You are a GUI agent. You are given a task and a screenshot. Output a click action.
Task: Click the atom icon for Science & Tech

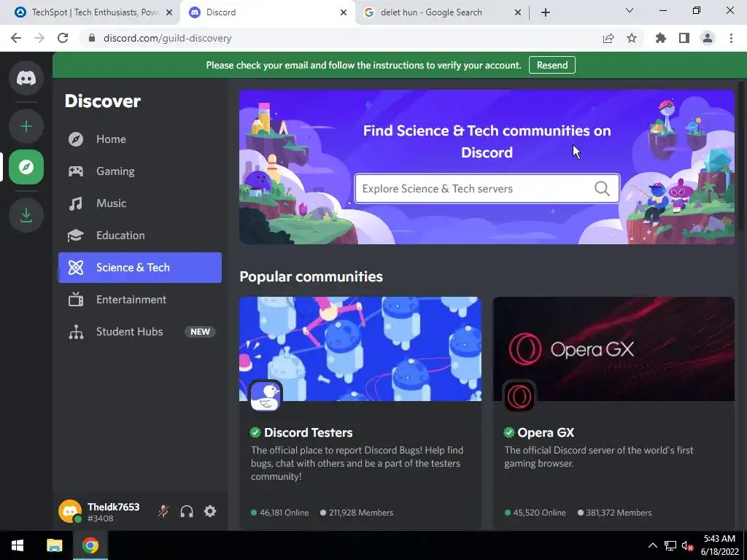click(76, 268)
